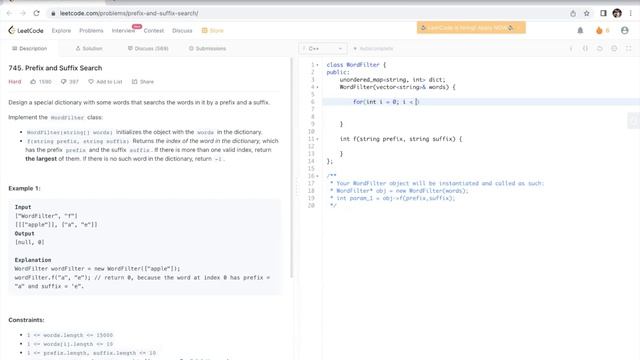Switch to the Description tab
Screen dimensions: 640x360
click(29, 49)
